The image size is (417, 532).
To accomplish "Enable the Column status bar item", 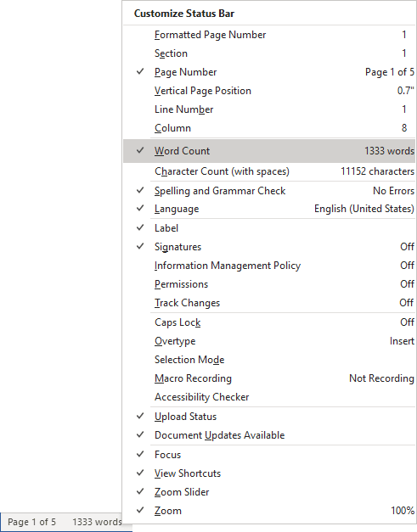I will pyautogui.click(x=269, y=128).
